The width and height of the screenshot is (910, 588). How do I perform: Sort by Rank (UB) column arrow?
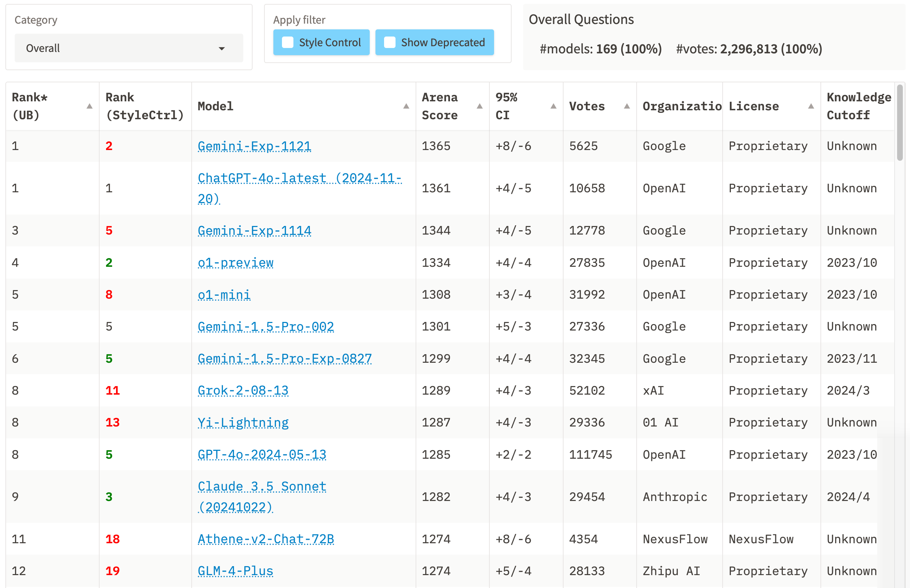coord(90,106)
